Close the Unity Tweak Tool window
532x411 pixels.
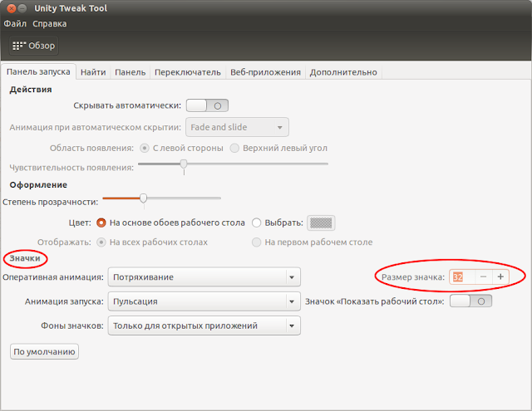click(11, 8)
